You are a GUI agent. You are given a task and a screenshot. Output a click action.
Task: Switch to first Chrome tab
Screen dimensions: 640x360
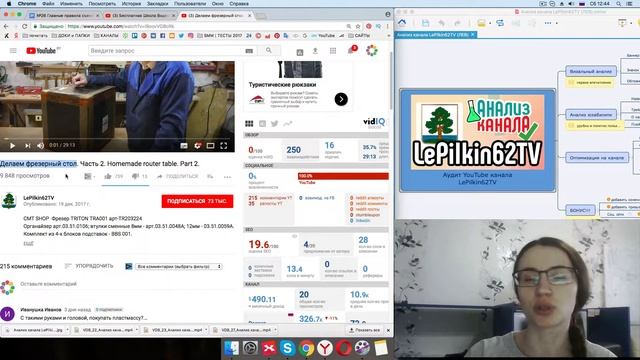63,16
